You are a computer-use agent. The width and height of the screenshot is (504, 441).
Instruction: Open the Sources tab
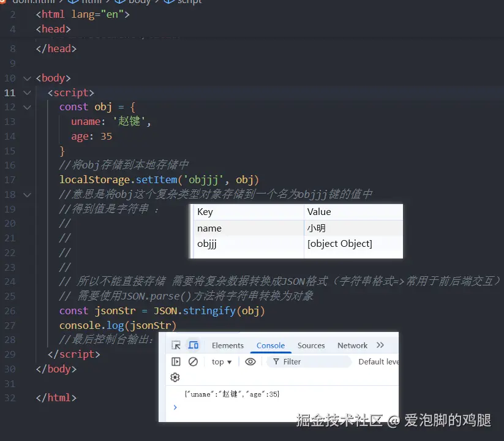tap(311, 345)
